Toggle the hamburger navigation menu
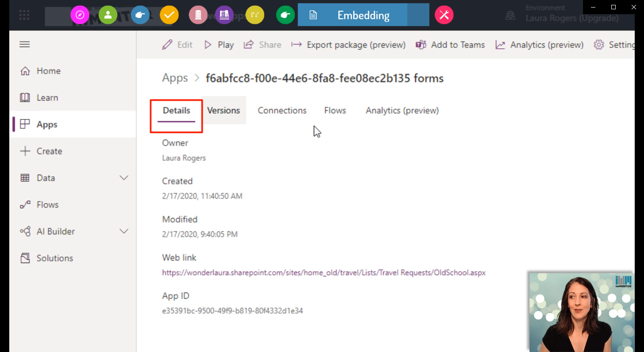Screen dimensions: 644x352 coord(25,44)
